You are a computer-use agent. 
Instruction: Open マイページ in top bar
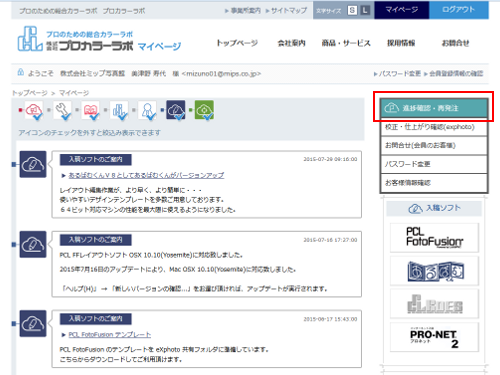402,10
